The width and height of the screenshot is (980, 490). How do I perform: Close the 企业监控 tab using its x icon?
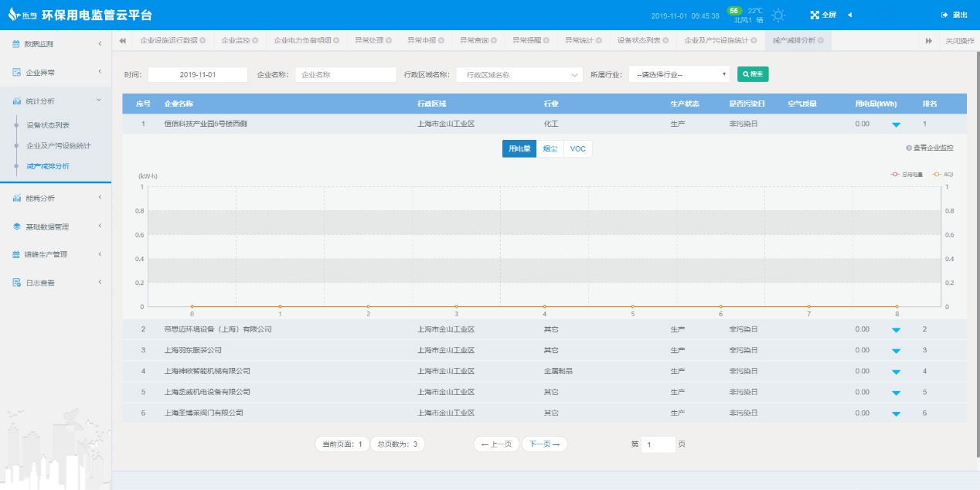click(x=257, y=40)
